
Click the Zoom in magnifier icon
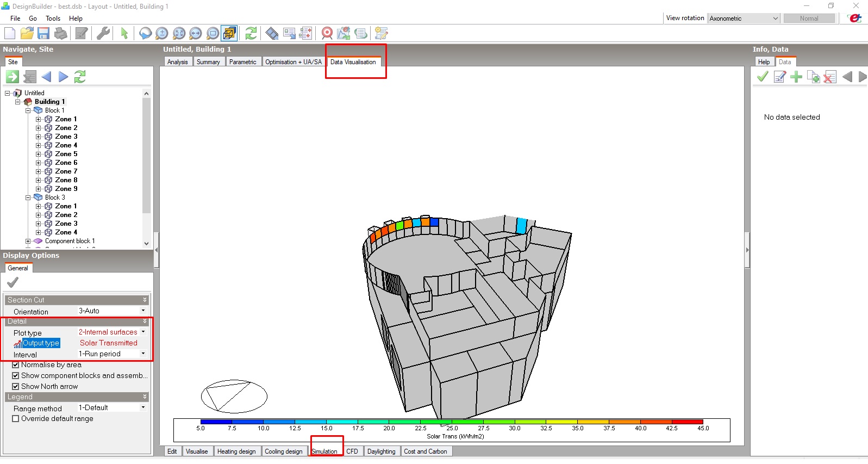click(x=162, y=33)
